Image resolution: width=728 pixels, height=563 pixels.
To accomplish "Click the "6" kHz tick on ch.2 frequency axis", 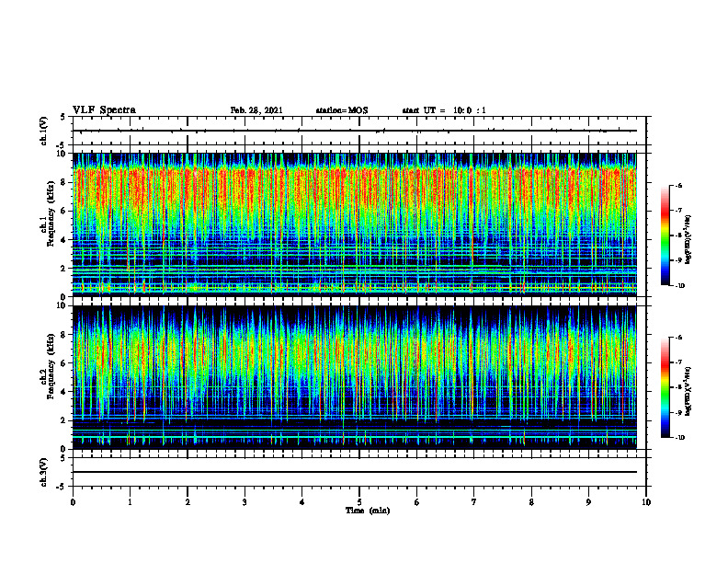I will tap(64, 363).
